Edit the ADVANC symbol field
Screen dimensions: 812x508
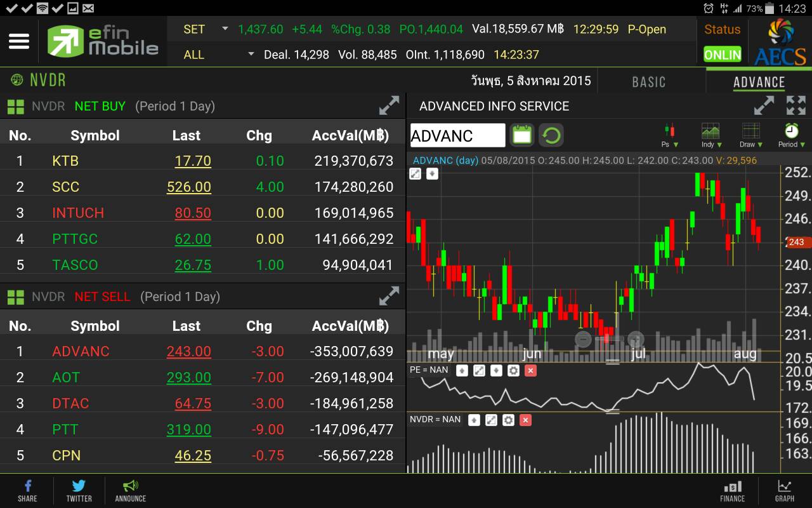[x=457, y=135]
